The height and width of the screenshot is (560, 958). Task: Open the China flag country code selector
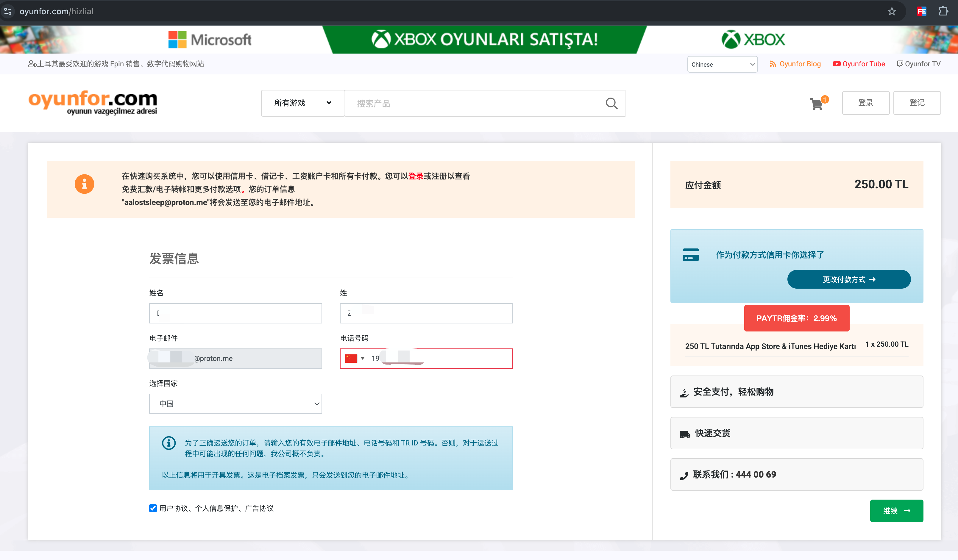[354, 358]
